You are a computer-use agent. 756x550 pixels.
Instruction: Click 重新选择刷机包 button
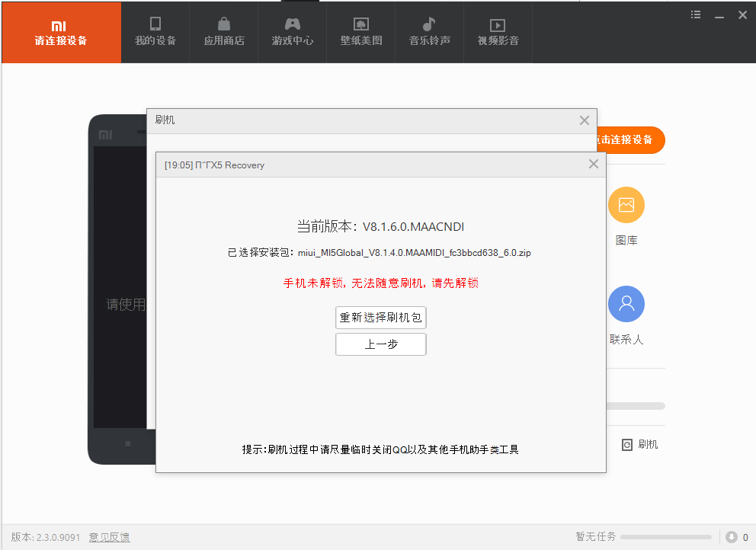pyautogui.click(x=381, y=318)
